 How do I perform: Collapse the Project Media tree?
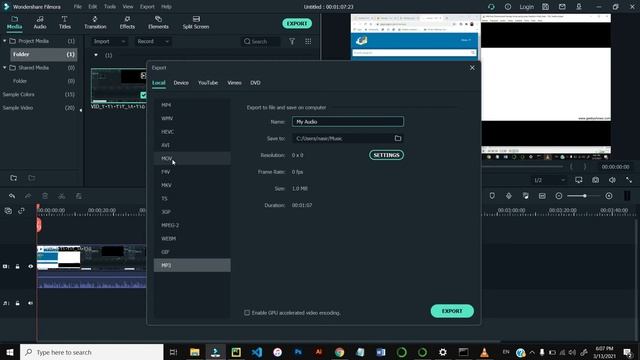tap(4, 41)
